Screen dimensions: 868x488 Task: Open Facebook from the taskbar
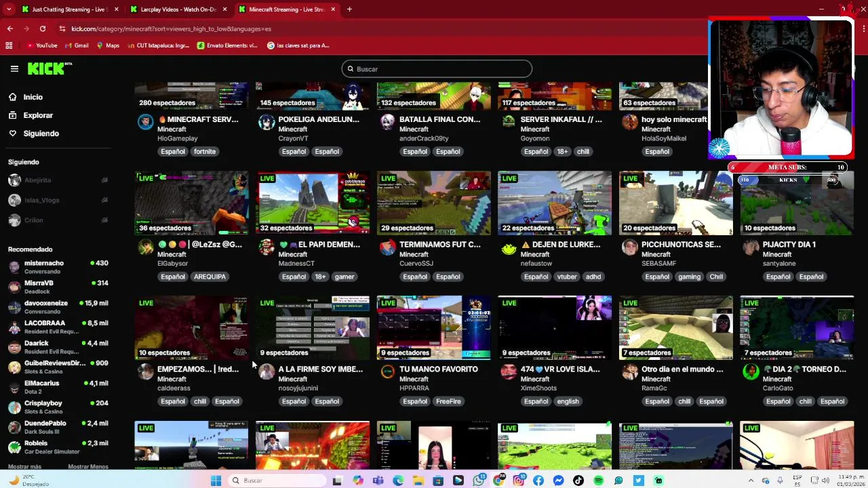tap(538, 481)
